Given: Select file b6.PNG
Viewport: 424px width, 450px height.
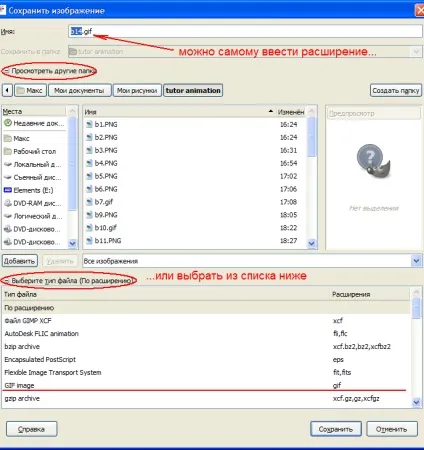Looking at the screenshot, I should pos(195,189).
